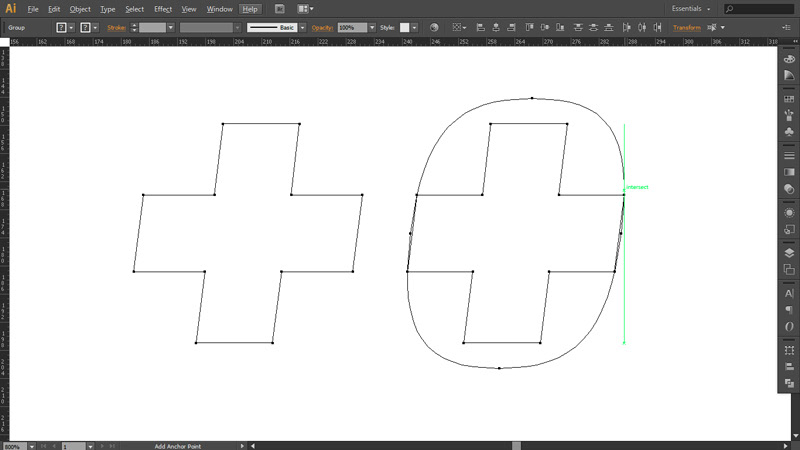Click the Style swatch box
Screen dimensions: 800x450
(x=405, y=28)
